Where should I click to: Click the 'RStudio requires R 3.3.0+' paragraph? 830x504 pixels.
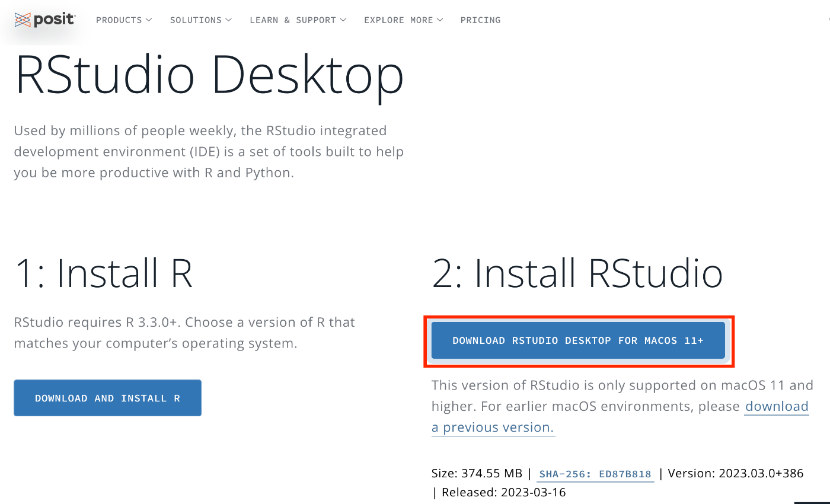tap(184, 333)
